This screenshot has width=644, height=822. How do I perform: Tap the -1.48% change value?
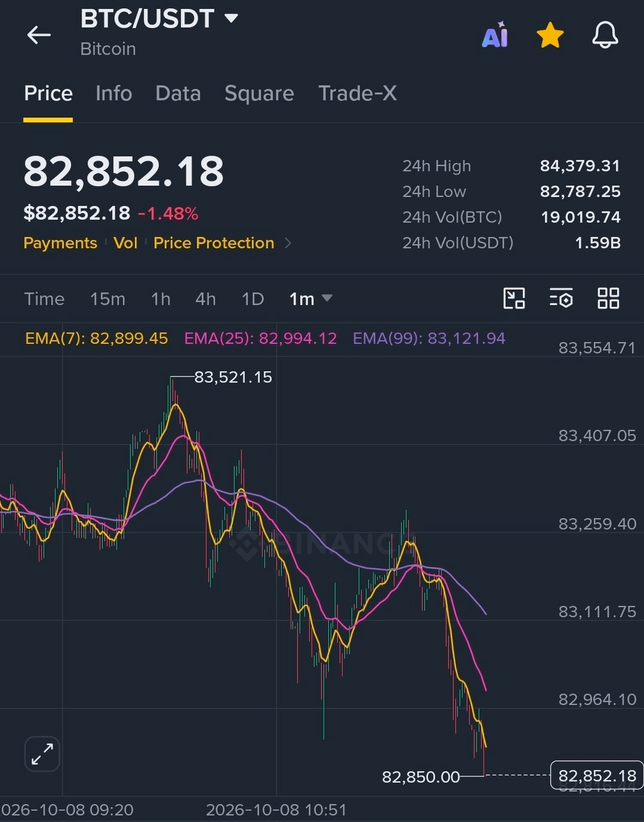coord(168,213)
